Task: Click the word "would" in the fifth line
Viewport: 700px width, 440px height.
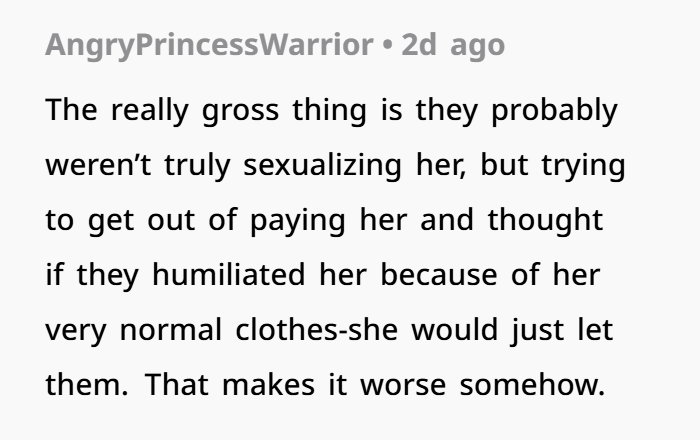Action: click(454, 330)
